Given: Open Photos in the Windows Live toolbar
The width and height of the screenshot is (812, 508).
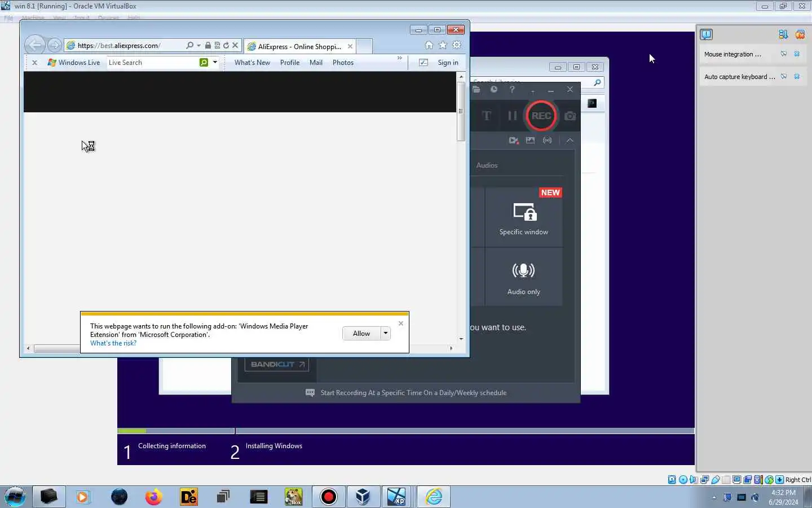Looking at the screenshot, I should (x=343, y=63).
